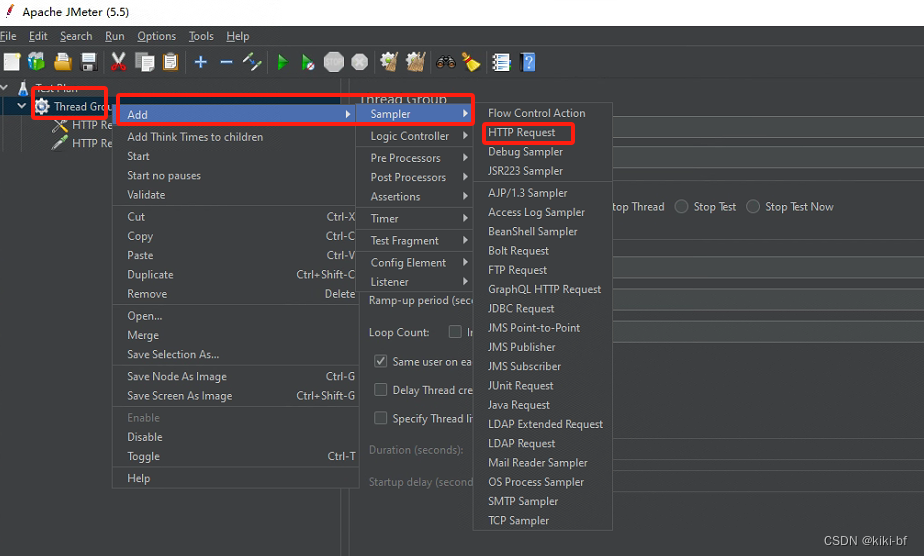Screen dimensions: 924x556
Task: Click the Start no pauses icon
Action: [x=308, y=62]
